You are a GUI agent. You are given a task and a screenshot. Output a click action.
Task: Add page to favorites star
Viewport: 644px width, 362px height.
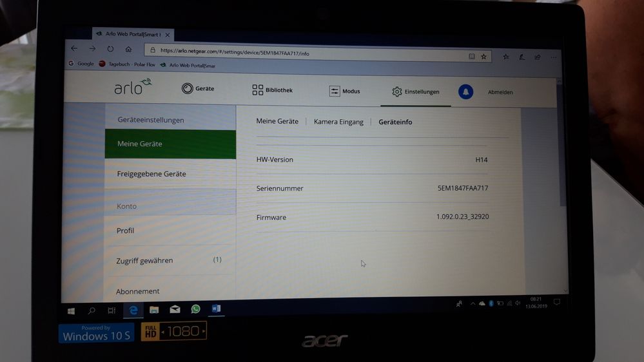click(x=484, y=57)
